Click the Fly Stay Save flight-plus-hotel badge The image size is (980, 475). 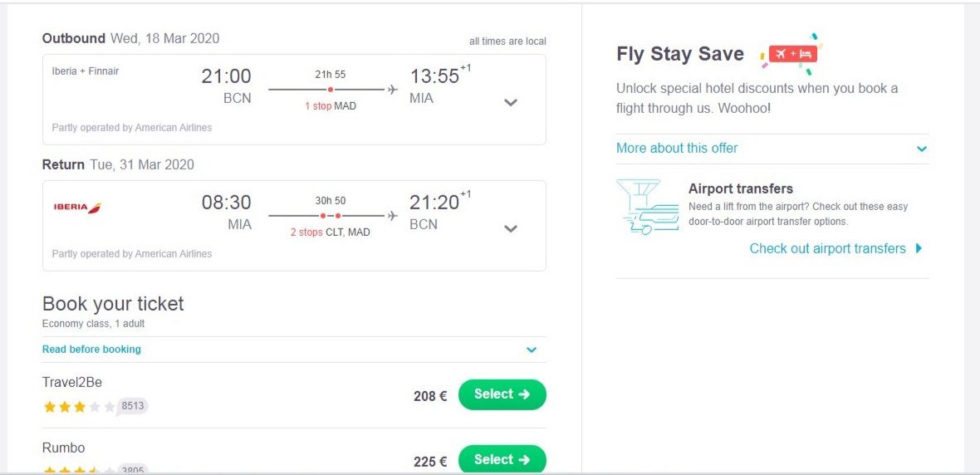pos(792,54)
